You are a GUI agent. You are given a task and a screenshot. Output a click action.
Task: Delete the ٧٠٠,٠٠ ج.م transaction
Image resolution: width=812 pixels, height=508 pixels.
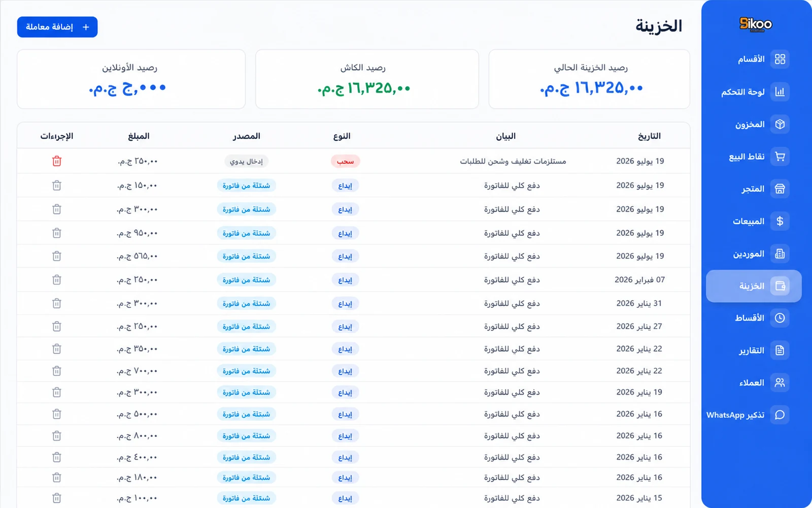point(57,371)
